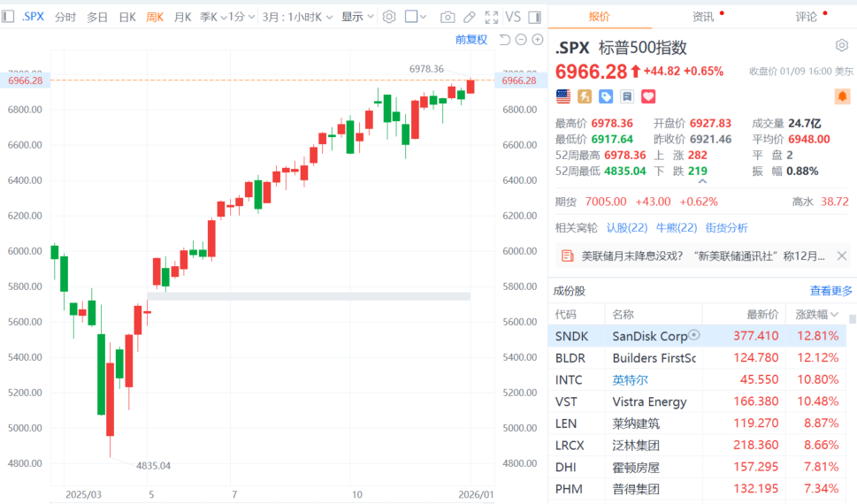
Task: Click the red heart favorite icon
Action: (648, 95)
